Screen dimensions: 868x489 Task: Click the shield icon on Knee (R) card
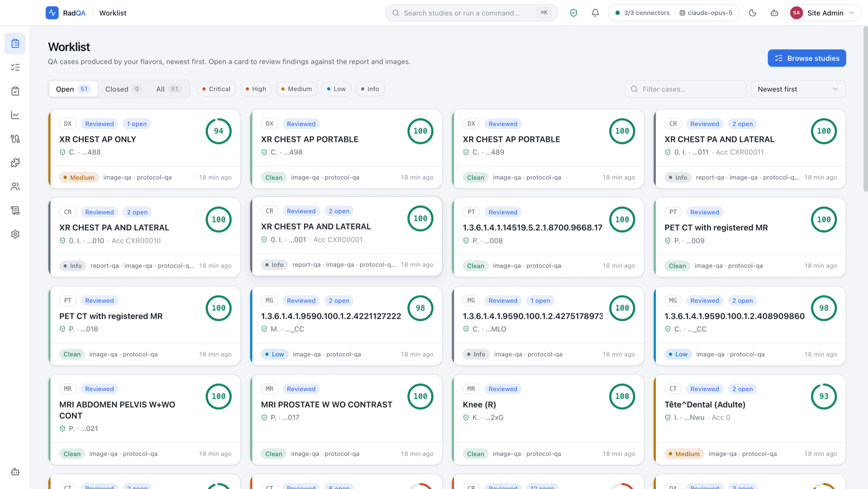[466, 417]
